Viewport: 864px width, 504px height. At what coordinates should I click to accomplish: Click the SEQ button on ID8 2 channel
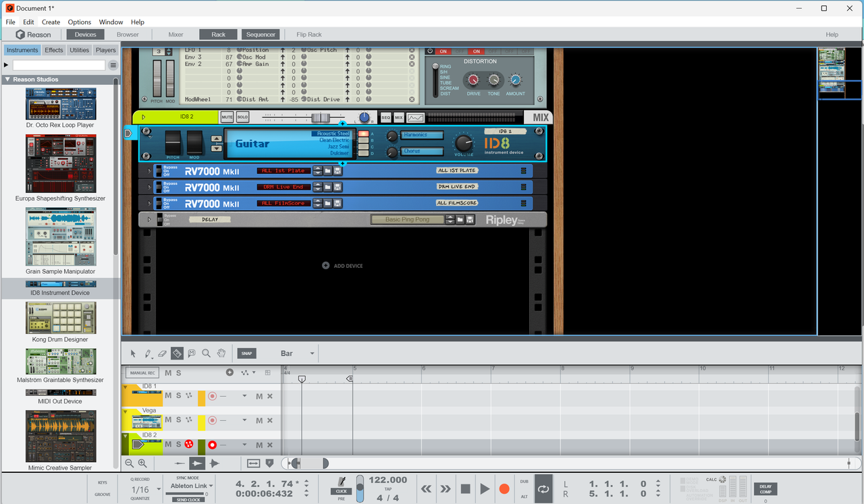(386, 117)
